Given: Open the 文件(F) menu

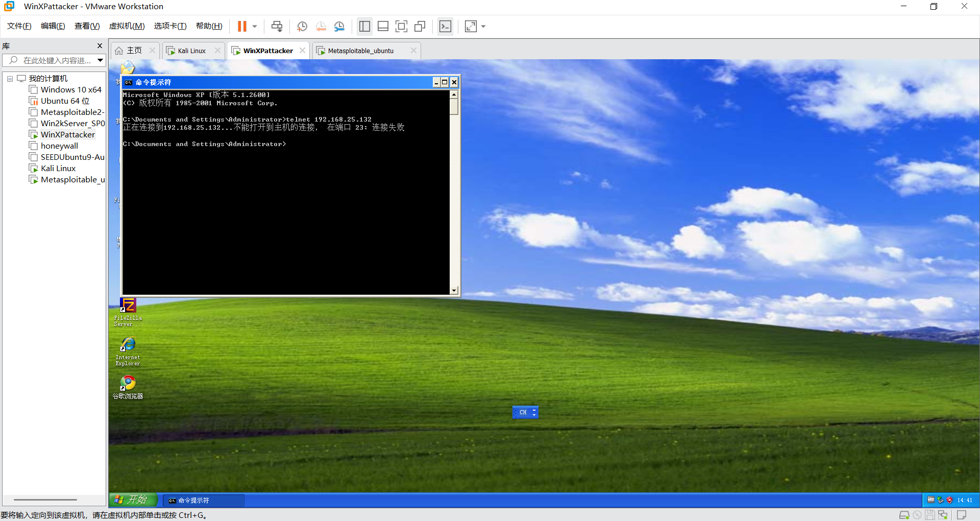Looking at the screenshot, I should click(19, 26).
